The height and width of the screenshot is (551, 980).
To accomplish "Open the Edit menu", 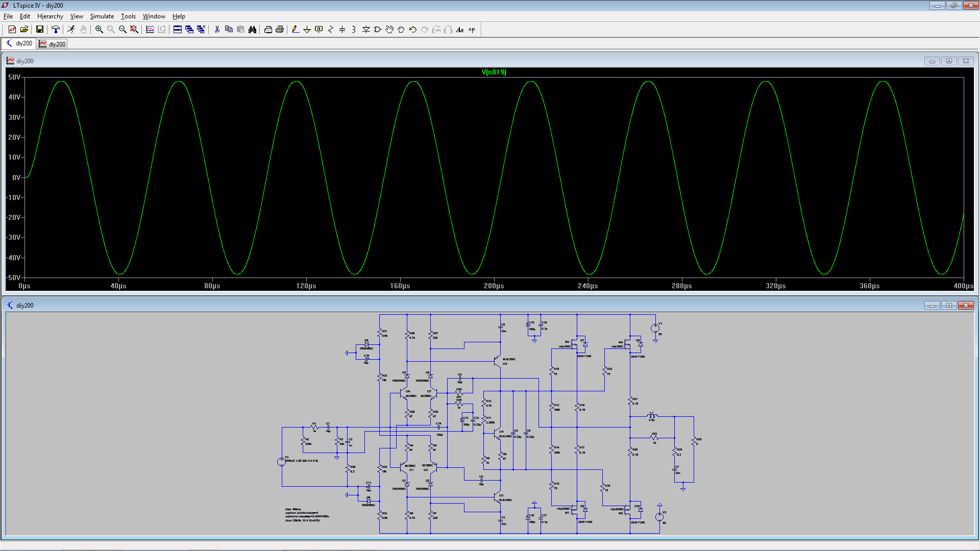I will coord(25,16).
